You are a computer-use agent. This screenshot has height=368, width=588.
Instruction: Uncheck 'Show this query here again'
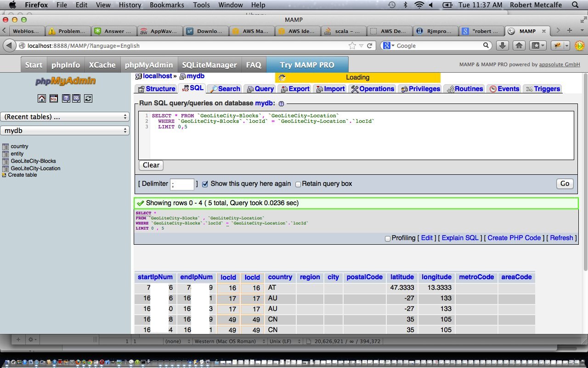pos(205,184)
